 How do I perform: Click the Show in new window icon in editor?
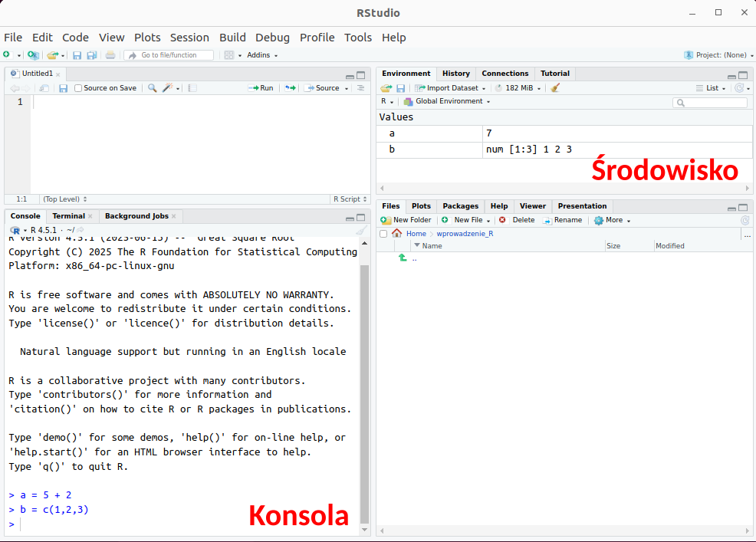(44, 88)
